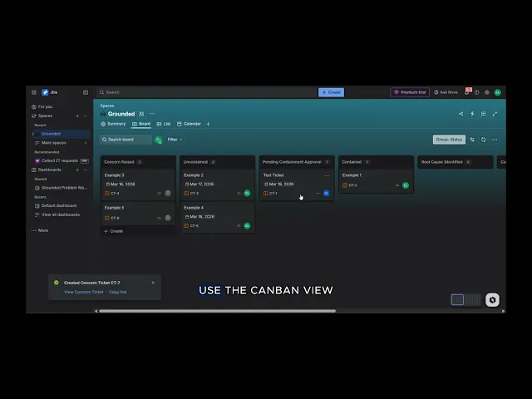Screen dimensions: 532x399
Task: Open the Automation lightning icon
Action: tap(472, 114)
